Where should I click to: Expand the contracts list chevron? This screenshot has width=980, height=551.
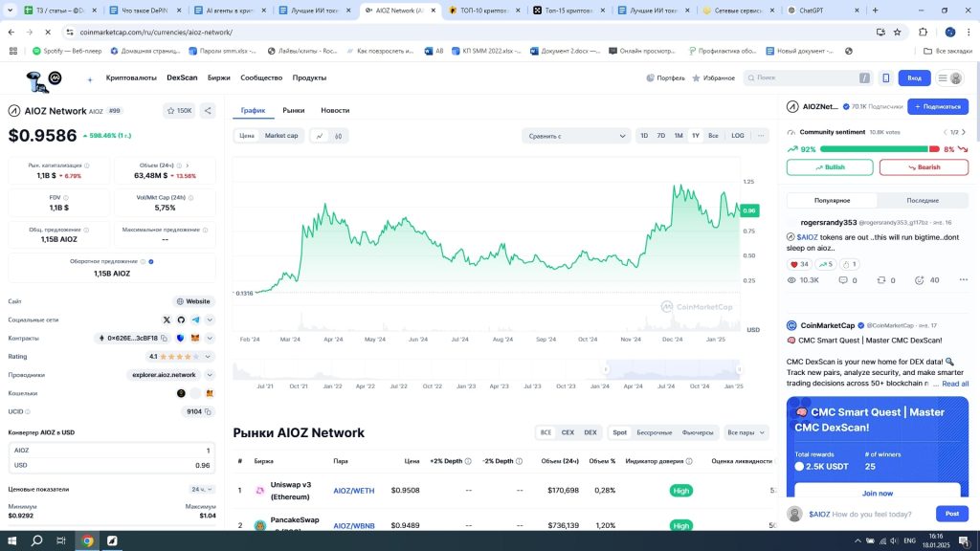(x=210, y=338)
